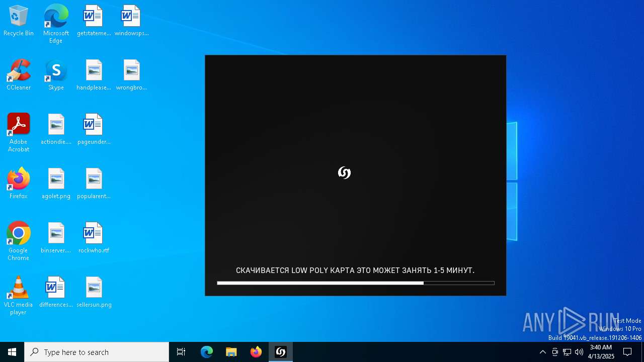Viewport: 644px width, 362px height.
Task: Open the Skype desktop shortcut
Action: (x=56, y=75)
